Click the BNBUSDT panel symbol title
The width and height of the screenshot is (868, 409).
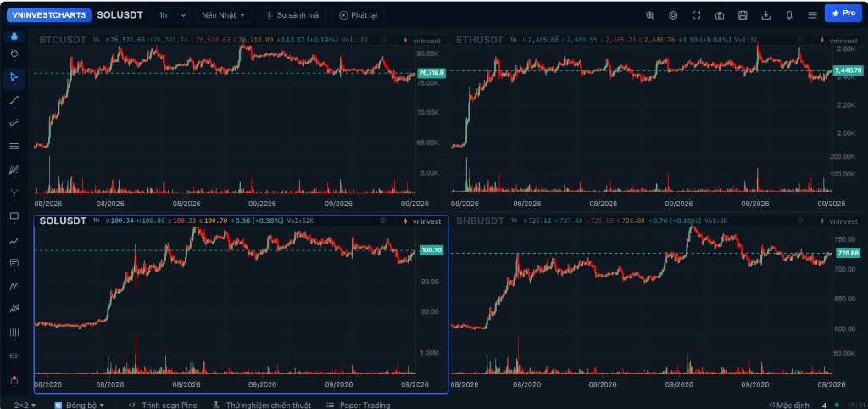(x=480, y=221)
